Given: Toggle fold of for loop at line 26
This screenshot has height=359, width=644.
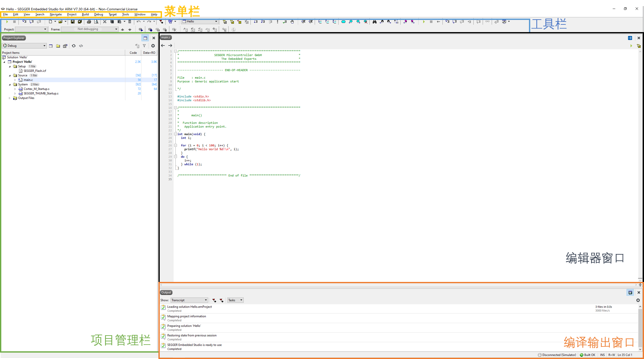Looking at the screenshot, I should [x=175, y=145].
